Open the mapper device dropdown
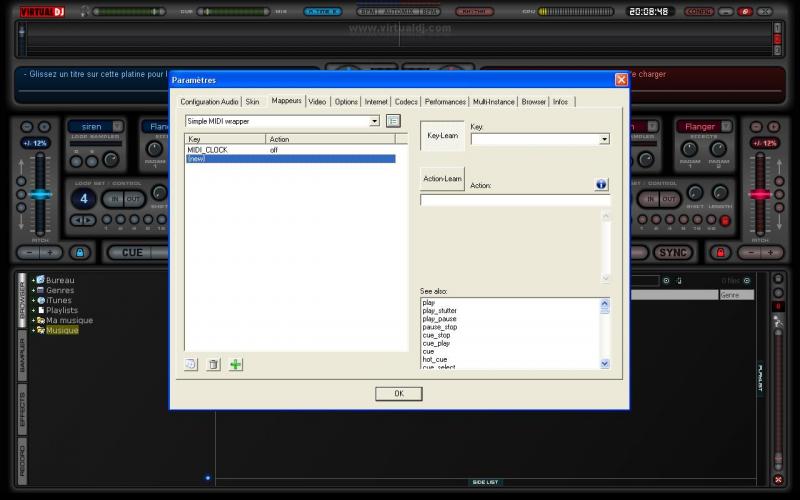The height and width of the screenshot is (500, 800). (374, 121)
